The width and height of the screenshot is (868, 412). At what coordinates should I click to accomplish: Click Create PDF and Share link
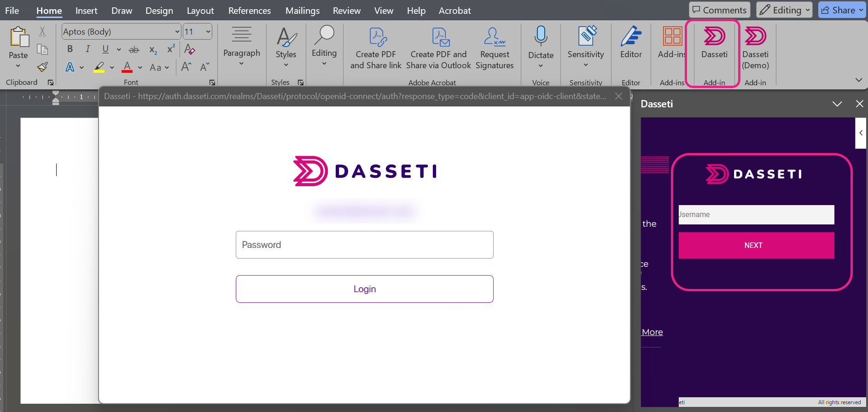pyautogui.click(x=376, y=48)
